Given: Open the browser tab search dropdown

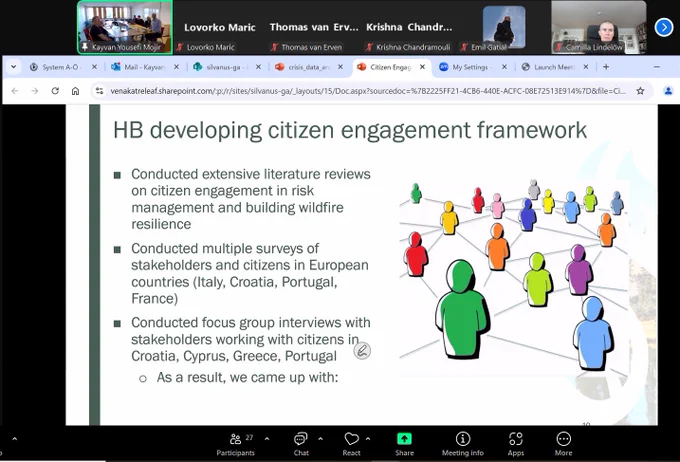Looking at the screenshot, I should [13, 67].
